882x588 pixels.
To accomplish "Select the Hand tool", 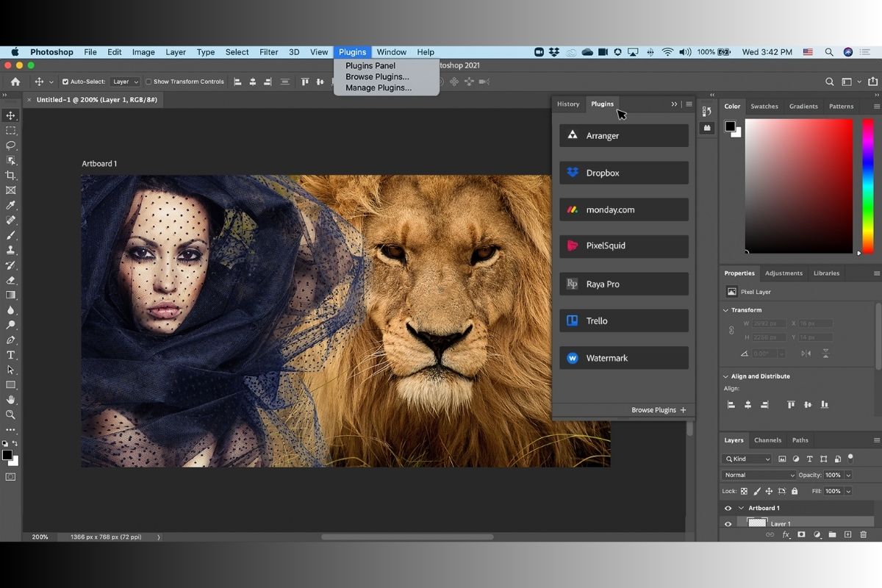I will coord(10,400).
